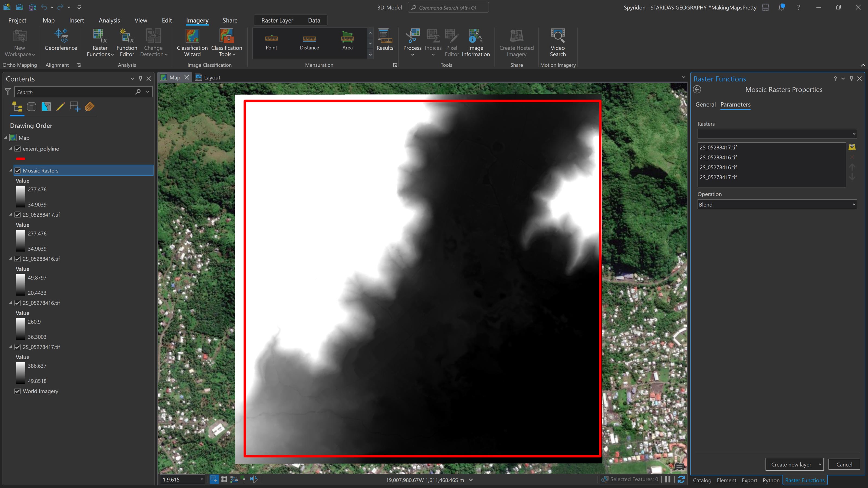The image size is (868, 488).
Task: Click the Mosaic Rasters grayscale color ramp
Action: pyautogui.click(x=21, y=197)
